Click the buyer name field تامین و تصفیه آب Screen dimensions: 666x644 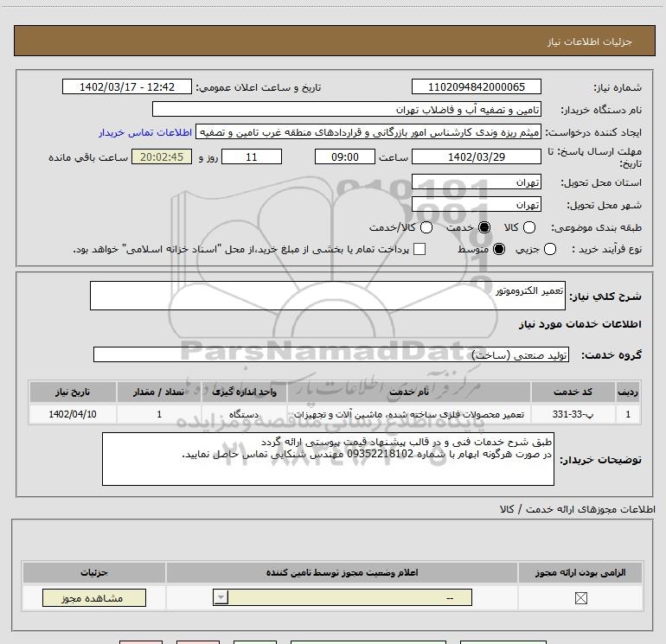click(x=347, y=110)
